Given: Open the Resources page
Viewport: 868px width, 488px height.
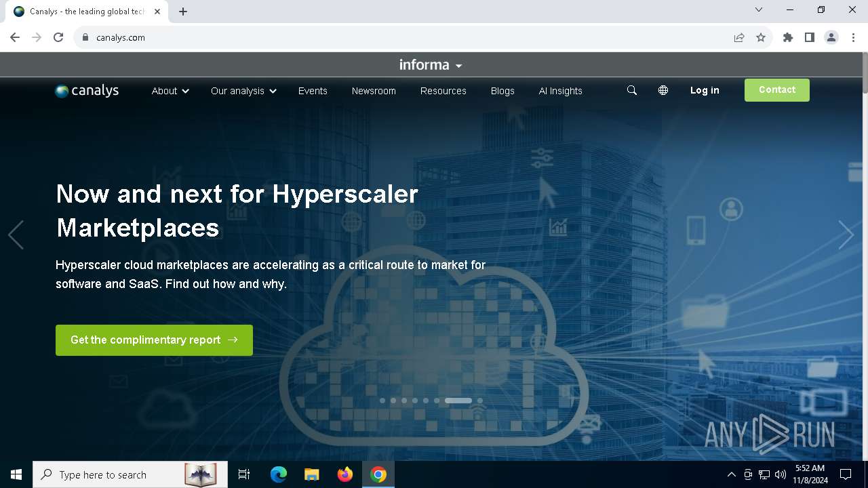Looking at the screenshot, I should tap(443, 91).
